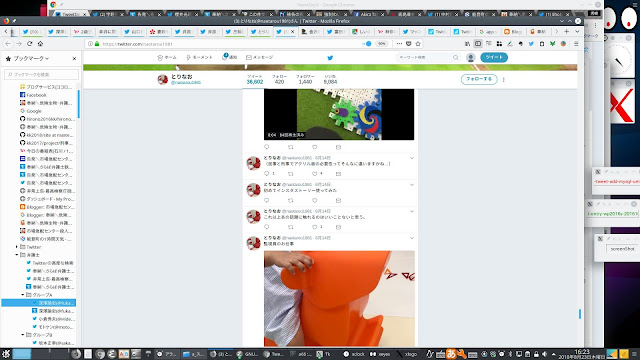Show the Firefox Library icon

[x=467, y=44]
